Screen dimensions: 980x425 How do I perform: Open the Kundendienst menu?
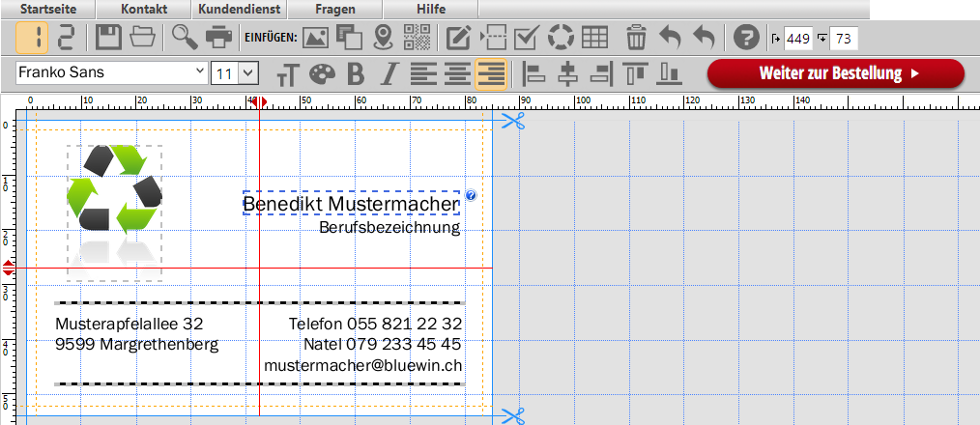tap(239, 9)
